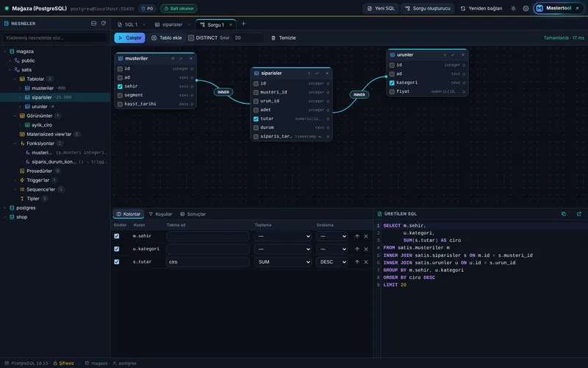The height and width of the screenshot is (368, 588).
Task: Uncheck kategori column in urunler table
Action: click(x=392, y=82)
